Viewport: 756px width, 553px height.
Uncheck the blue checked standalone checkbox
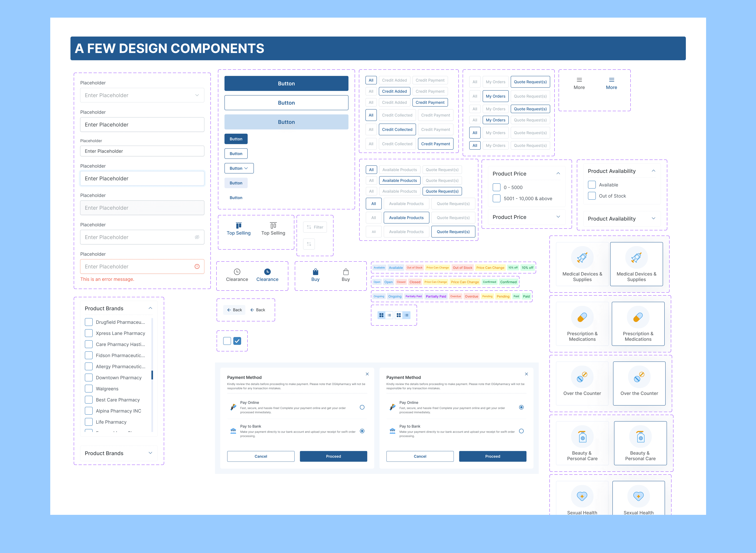[237, 341]
